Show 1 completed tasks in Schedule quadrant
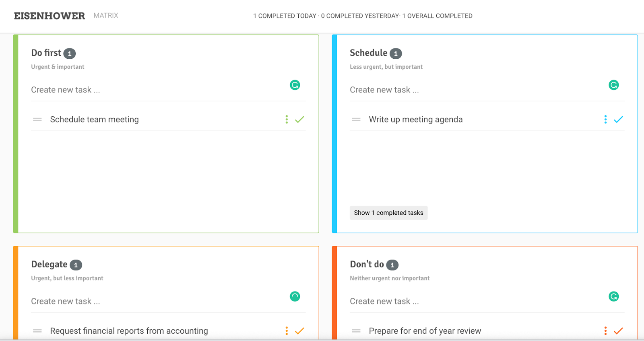The height and width of the screenshot is (341, 644). pos(388,213)
